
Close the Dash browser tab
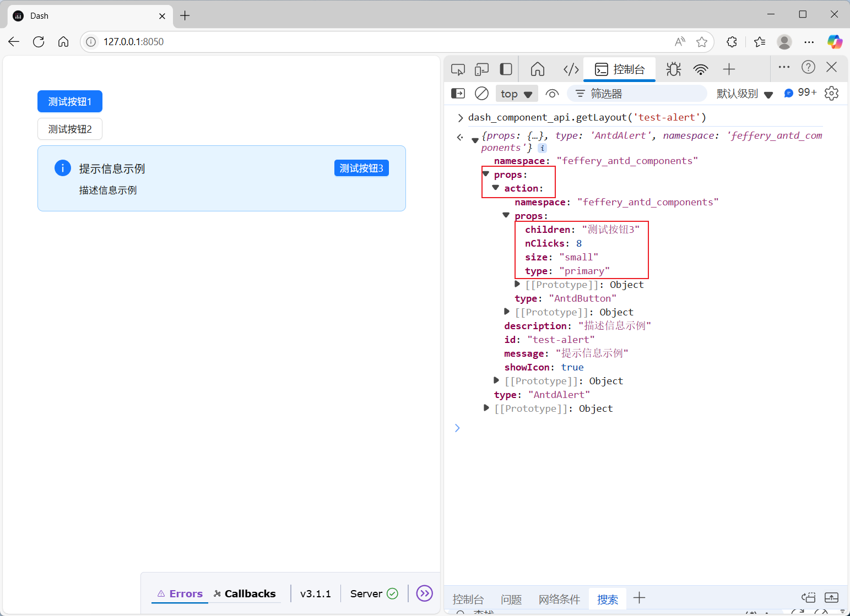[162, 16]
